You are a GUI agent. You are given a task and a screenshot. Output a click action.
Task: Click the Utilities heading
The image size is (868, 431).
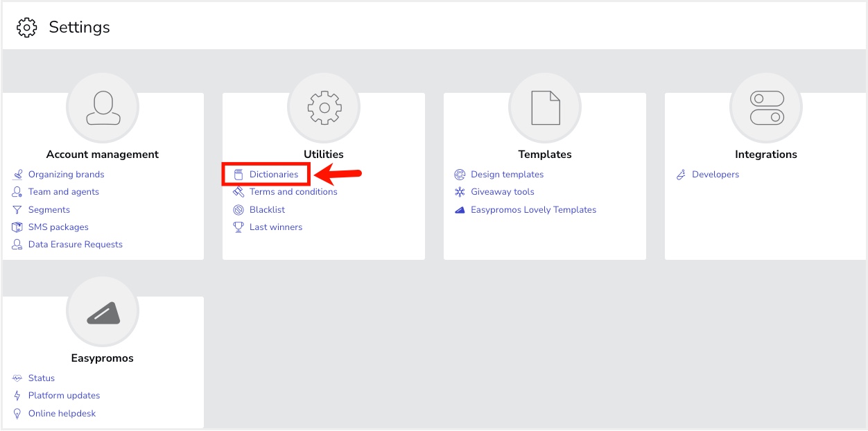324,155
